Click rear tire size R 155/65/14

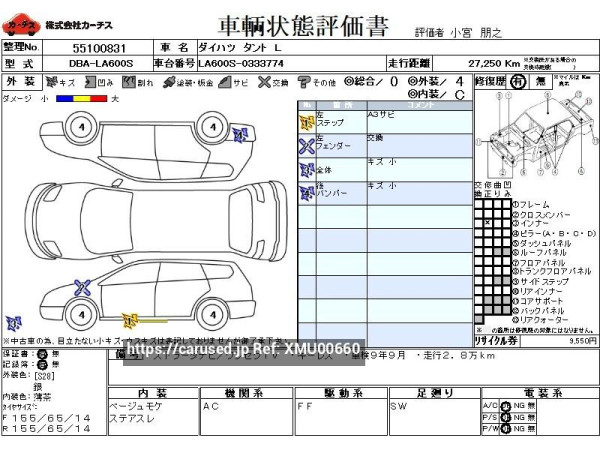[x=47, y=429]
